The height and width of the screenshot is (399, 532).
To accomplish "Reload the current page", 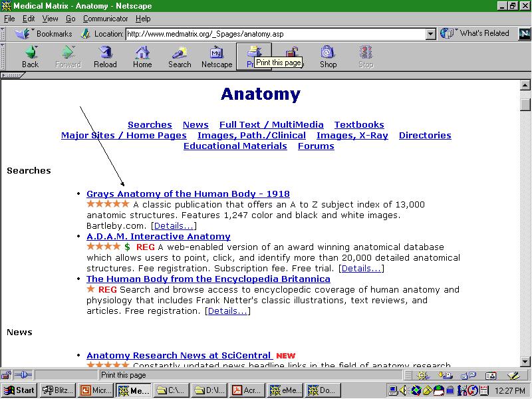I will [x=105, y=57].
